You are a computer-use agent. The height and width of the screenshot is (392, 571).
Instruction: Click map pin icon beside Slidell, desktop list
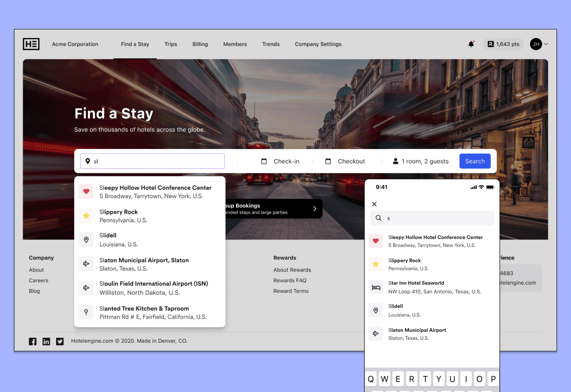pyautogui.click(x=86, y=239)
